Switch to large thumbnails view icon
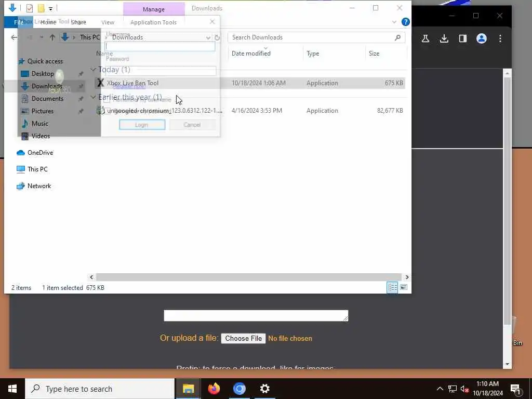This screenshot has width=532, height=399. (403, 287)
